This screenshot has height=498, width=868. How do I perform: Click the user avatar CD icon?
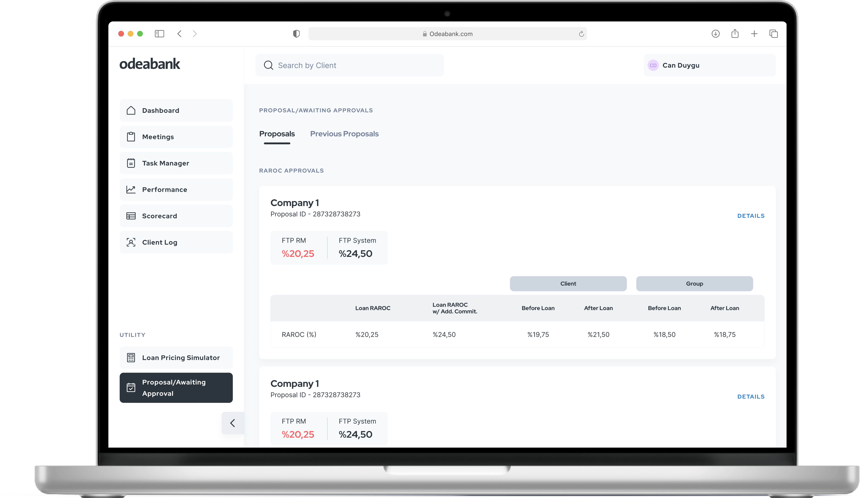point(654,65)
